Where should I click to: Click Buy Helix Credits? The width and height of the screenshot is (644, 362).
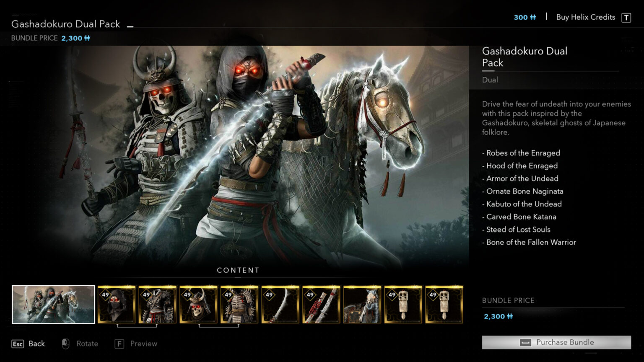(585, 17)
